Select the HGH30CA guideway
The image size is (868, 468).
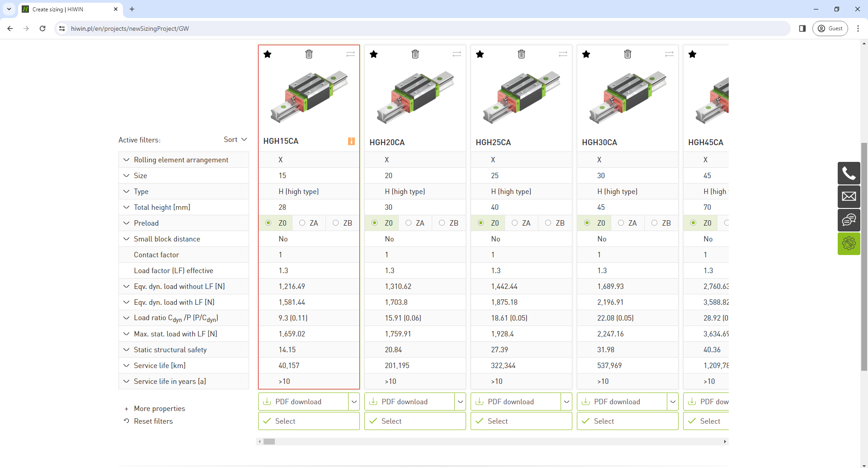pos(627,421)
